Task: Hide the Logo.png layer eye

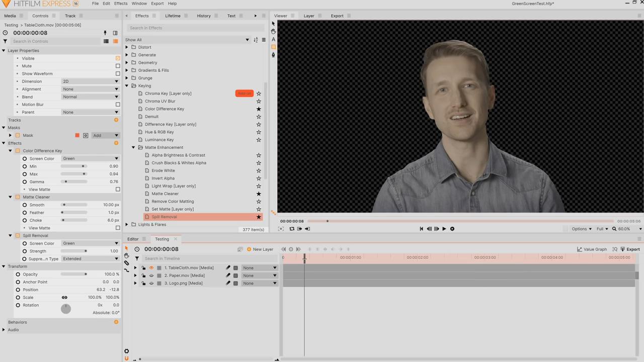Action: [151, 284]
